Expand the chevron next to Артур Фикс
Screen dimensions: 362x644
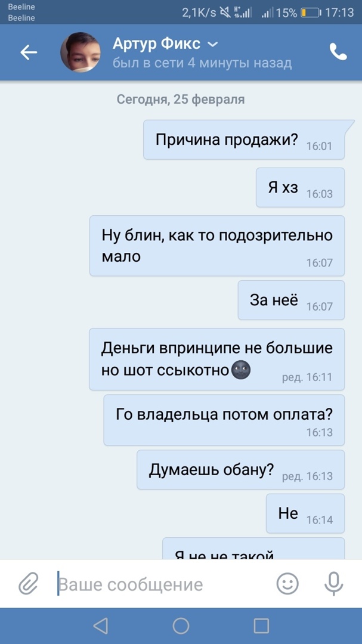pos(212,44)
